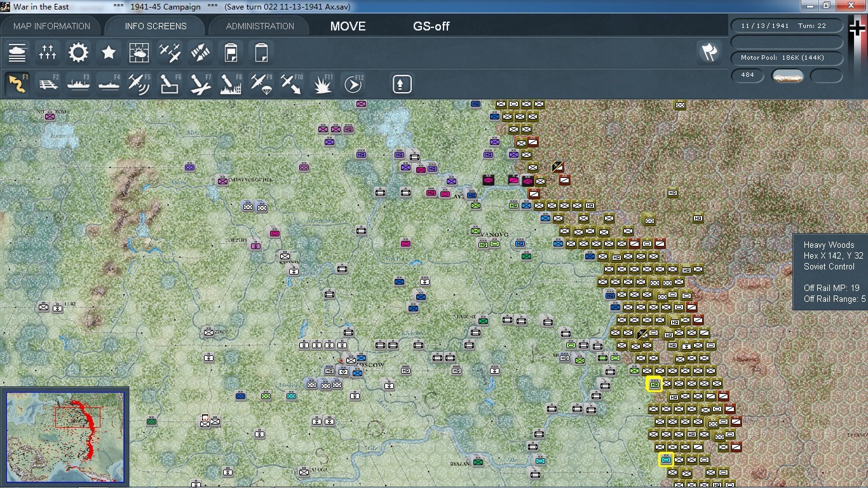Click the Motor Pool 186K (144K) readout
Image resolution: width=868 pixels, height=488 pixels.
click(x=787, y=58)
